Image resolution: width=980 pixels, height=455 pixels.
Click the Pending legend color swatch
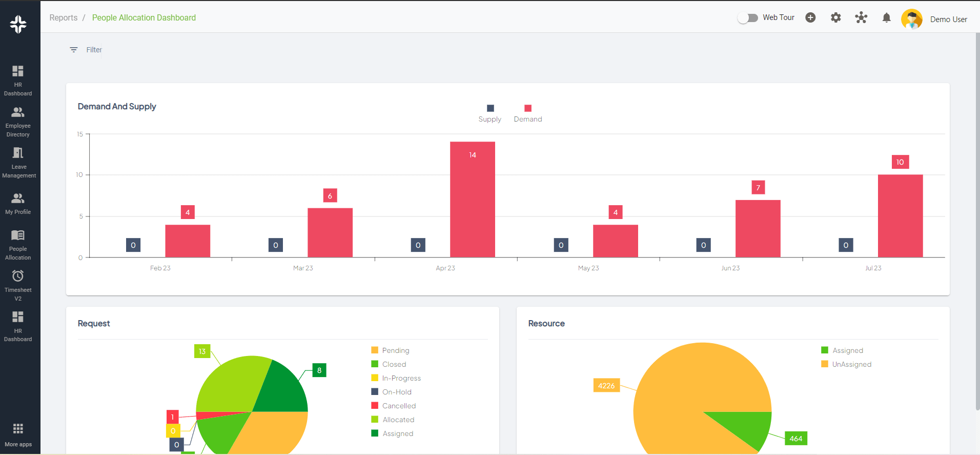pos(375,350)
